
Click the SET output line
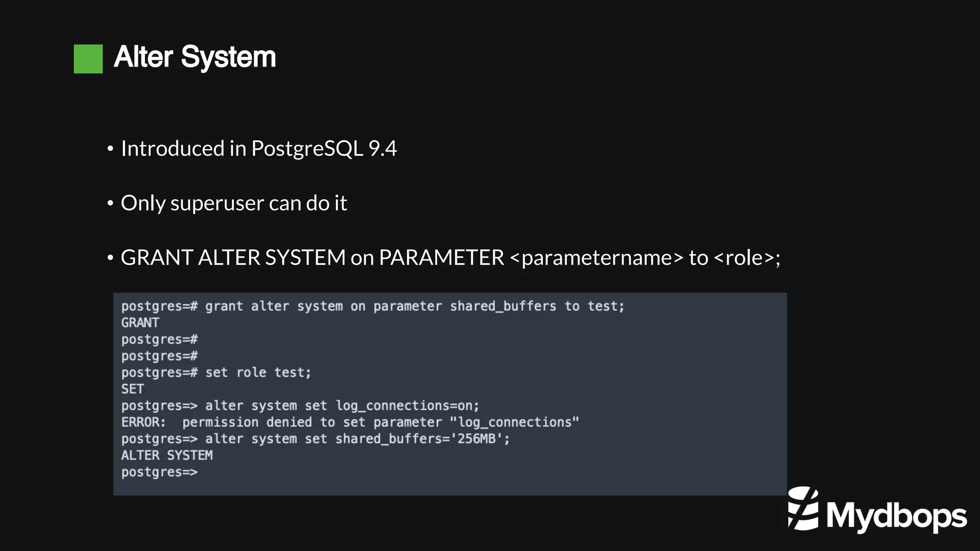coord(133,389)
